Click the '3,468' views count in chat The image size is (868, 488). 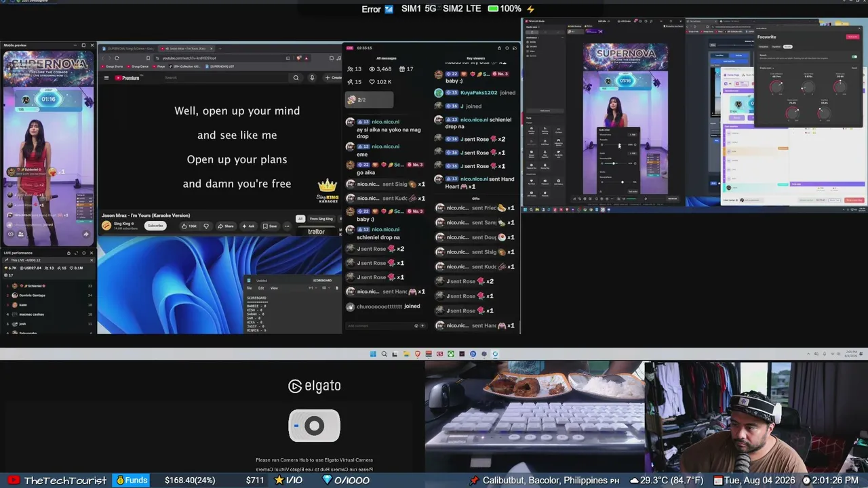[379, 69]
